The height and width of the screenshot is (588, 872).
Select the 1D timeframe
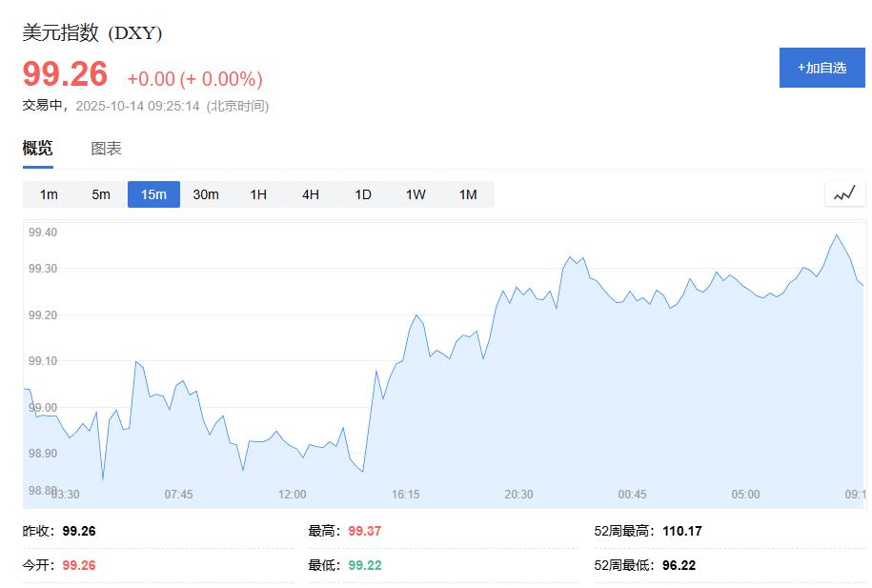point(361,193)
